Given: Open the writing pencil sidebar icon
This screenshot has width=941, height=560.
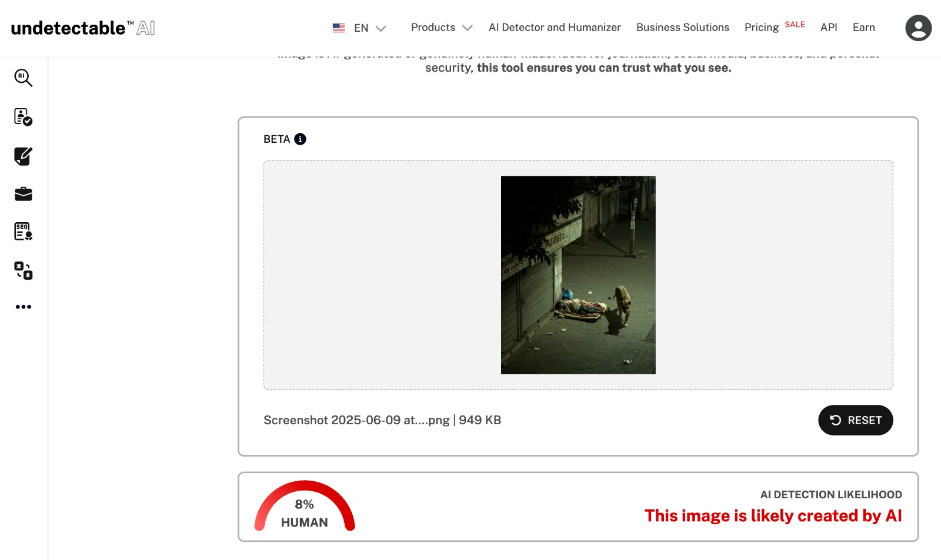Looking at the screenshot, I should (24, 156).
